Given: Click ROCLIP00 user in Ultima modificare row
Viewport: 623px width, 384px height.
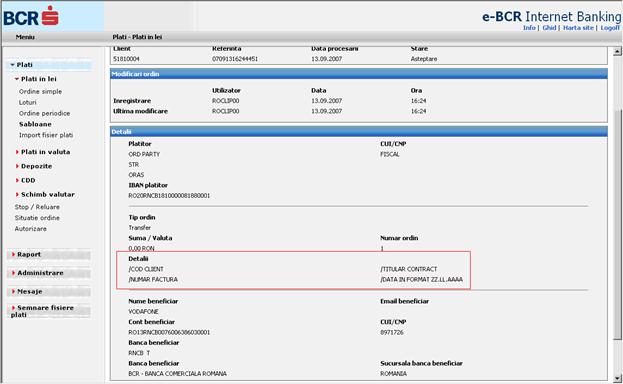Looking at the screenshot, I should [226, 111].
